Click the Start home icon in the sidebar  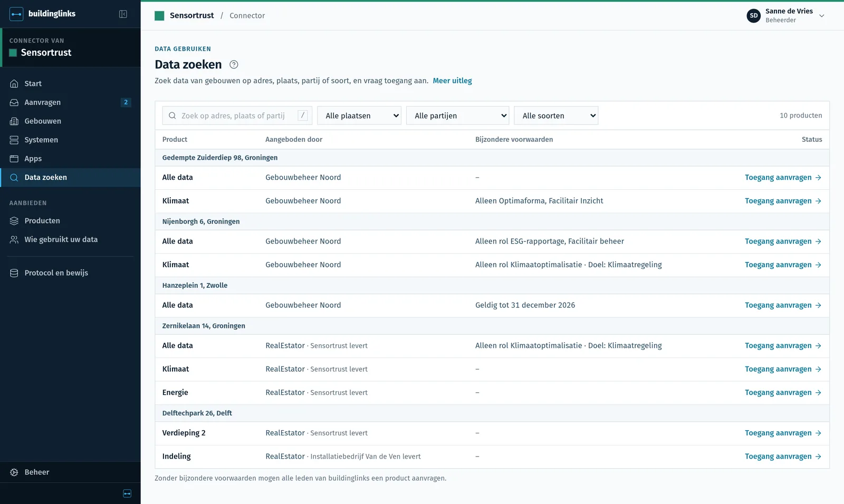(14, 84)
